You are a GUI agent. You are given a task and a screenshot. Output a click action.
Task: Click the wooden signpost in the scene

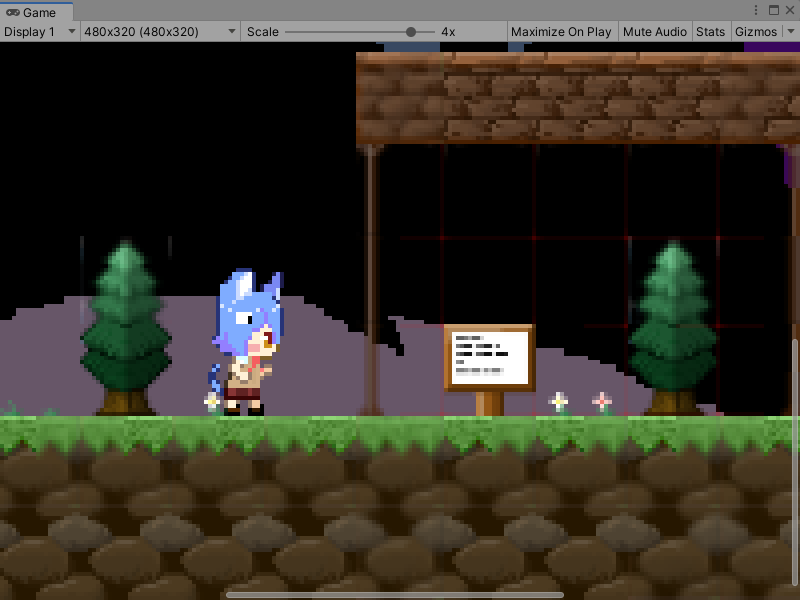(x=489, y=361)
